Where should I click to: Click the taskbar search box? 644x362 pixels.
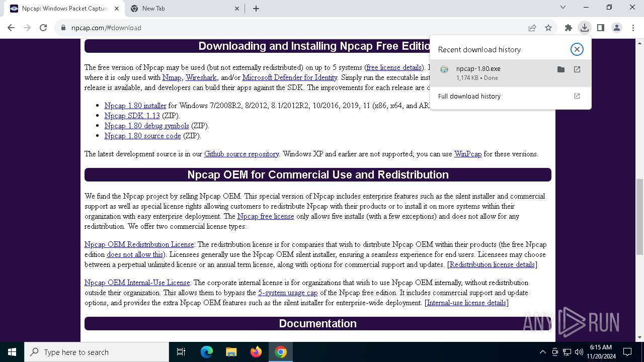(x=97, y=352)
